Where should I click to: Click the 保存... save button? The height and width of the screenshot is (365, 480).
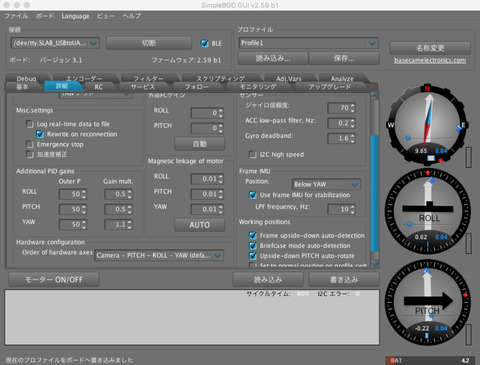pos(344,58)
